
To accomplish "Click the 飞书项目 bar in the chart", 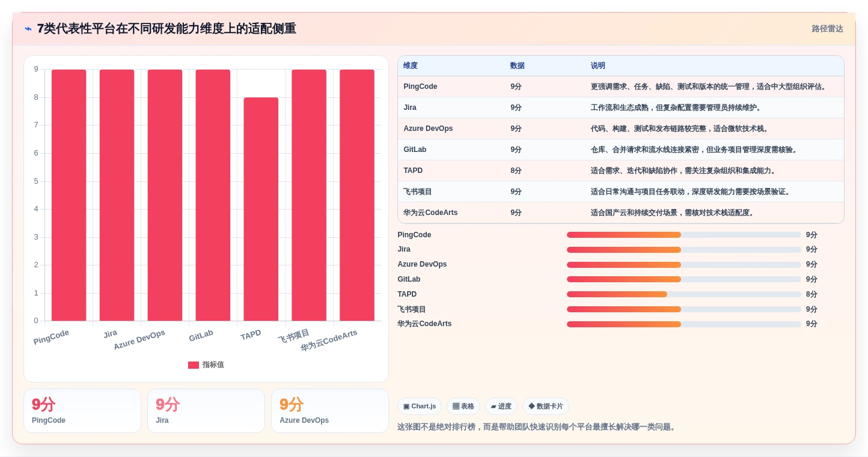I will point(309,195).
